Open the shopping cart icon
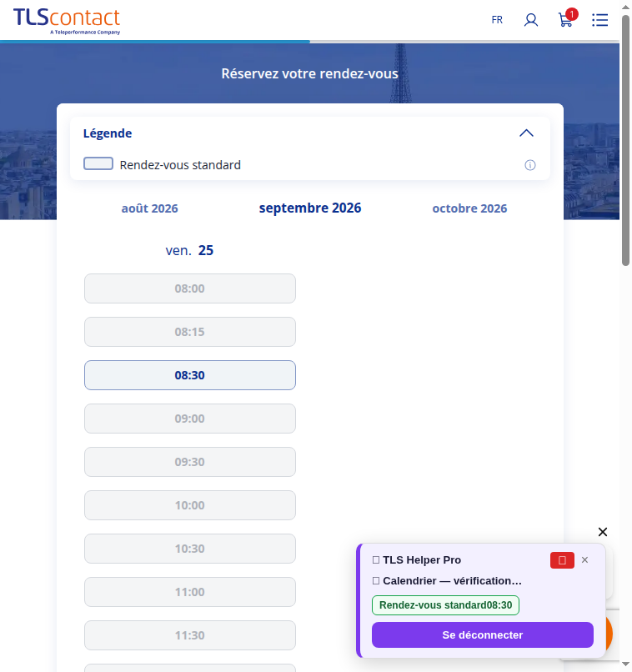 coord(567,18)
